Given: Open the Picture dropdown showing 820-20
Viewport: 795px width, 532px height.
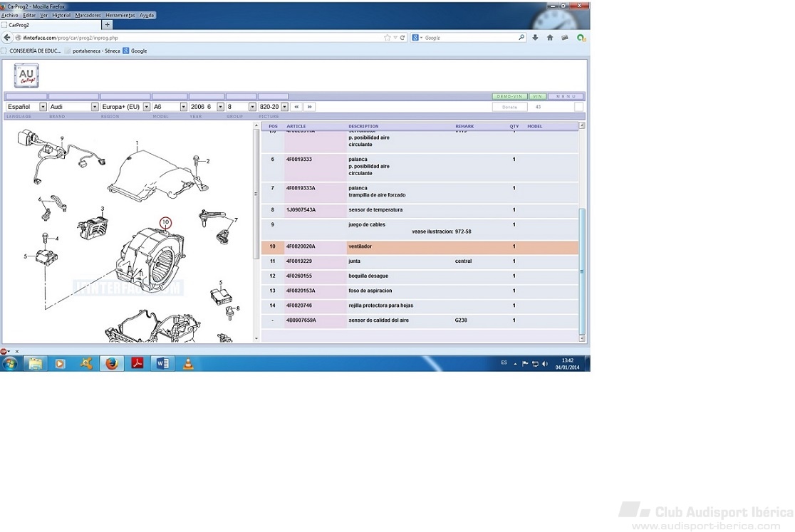Looking at the screenshot, I should pyautogui.click(x=274, y=107).
